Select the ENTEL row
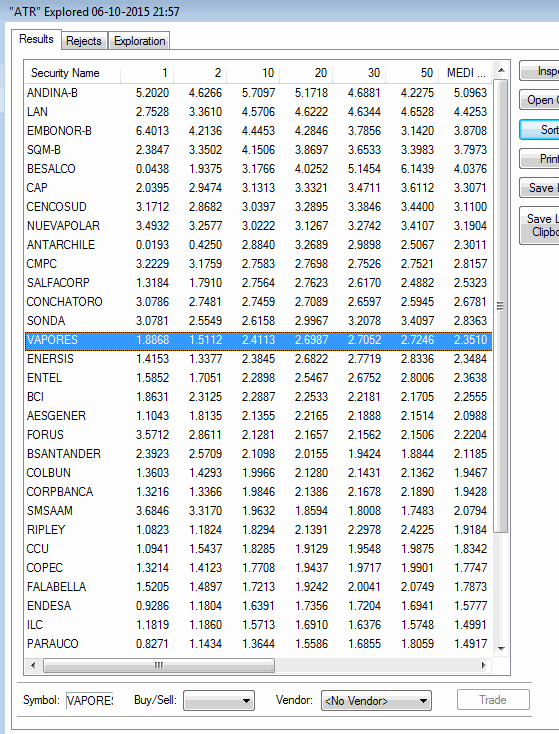 tap(258, 378)
